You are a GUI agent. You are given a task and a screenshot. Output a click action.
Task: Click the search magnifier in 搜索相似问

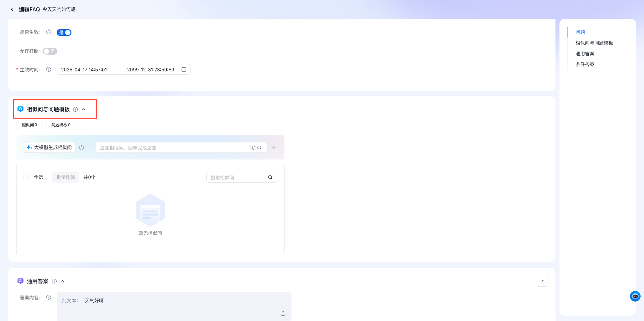click(270, 177)
